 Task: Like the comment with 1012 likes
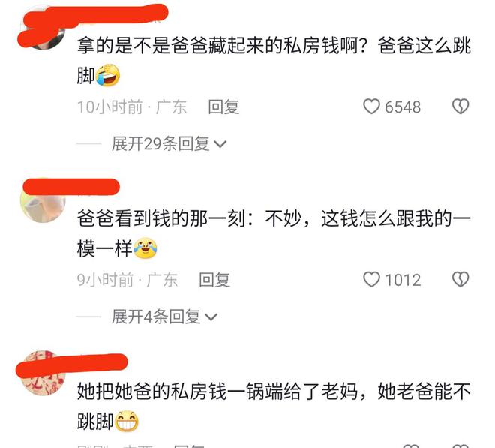(371, 280)
